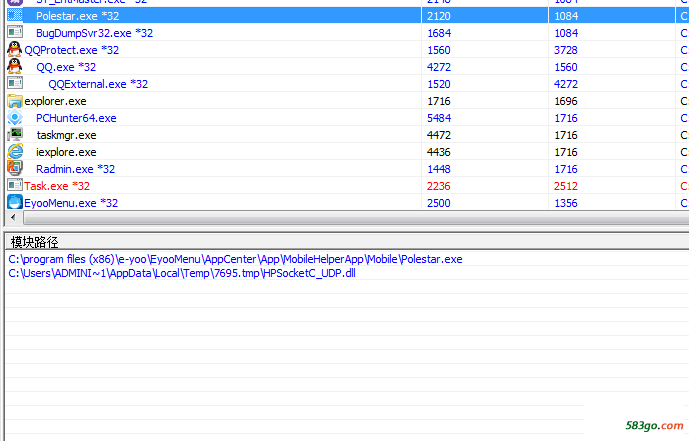Click parent PID 3728 of QQProtect.exe

click(x=566, y=50)
